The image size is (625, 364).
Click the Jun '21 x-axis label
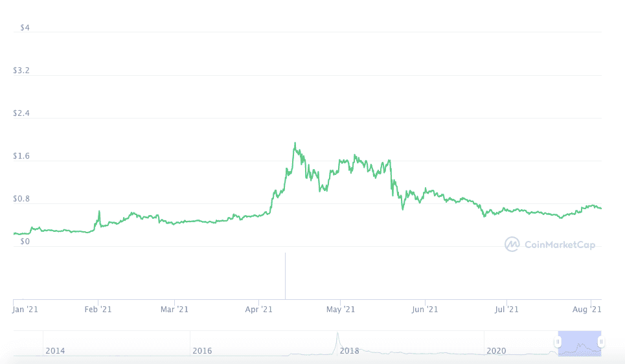click(x=425, y=310)
